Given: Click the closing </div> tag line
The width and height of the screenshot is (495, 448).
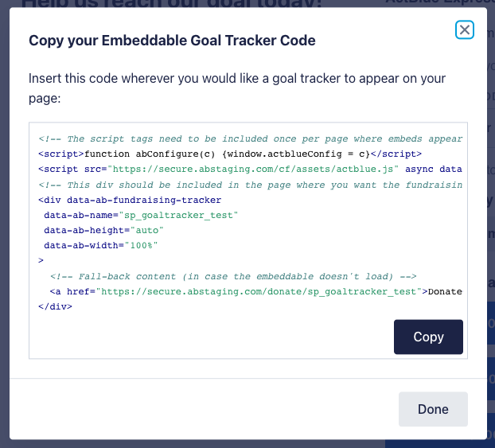Looking at the screenshot, I should (55, 306).
